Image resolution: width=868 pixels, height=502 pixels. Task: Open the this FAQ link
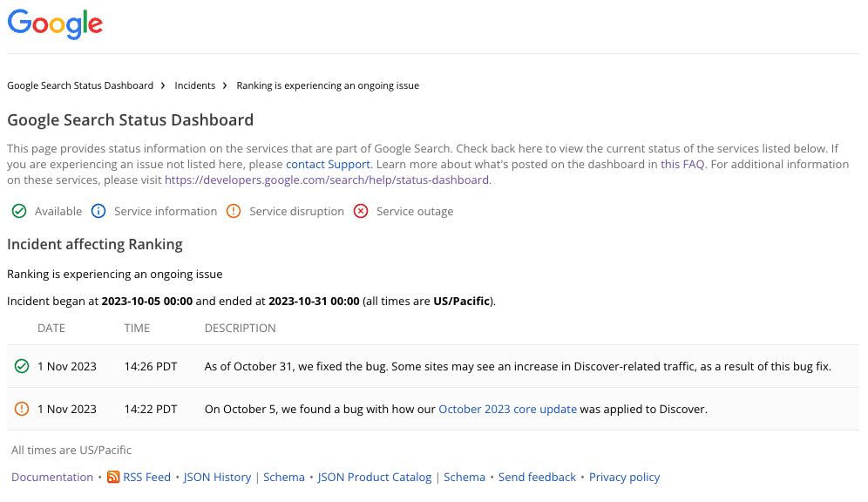[x=682, y=165]
